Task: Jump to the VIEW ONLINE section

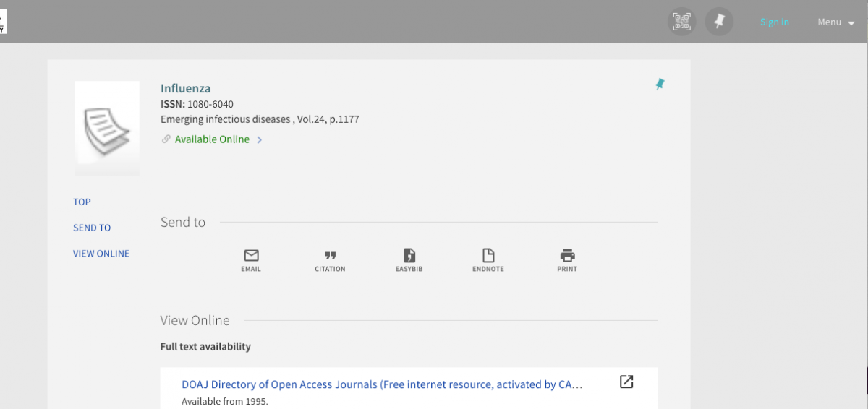Action: click(101, 254)
